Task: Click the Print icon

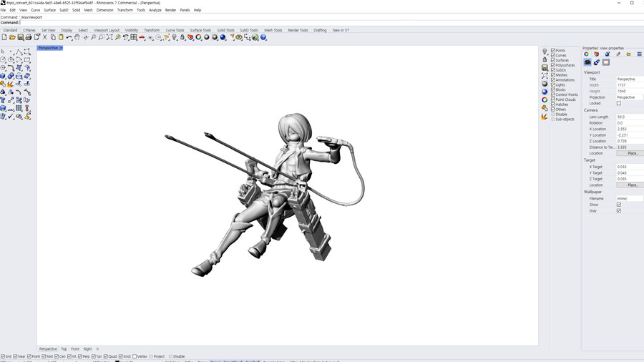Action: point(29,37)
